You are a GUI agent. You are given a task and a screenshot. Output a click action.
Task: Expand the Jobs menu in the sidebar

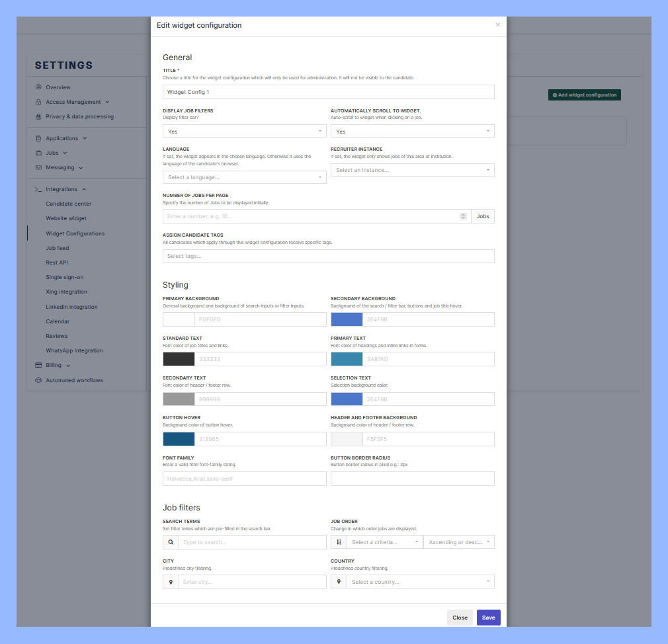[x=53, y=153]
